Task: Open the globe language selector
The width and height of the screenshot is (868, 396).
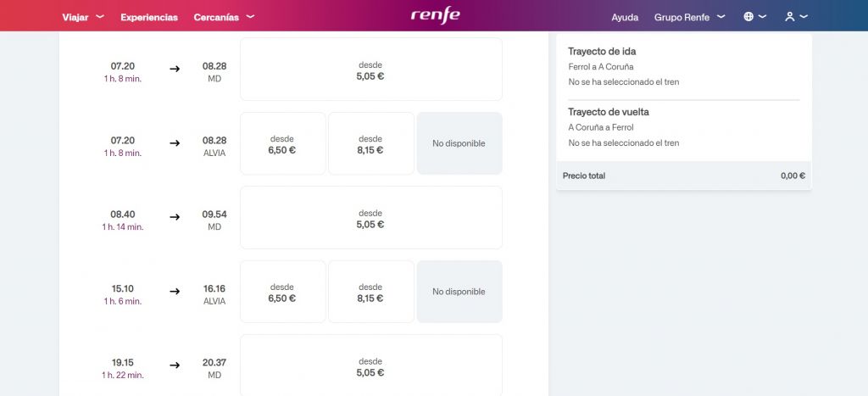Action: [x=754, y=17]
